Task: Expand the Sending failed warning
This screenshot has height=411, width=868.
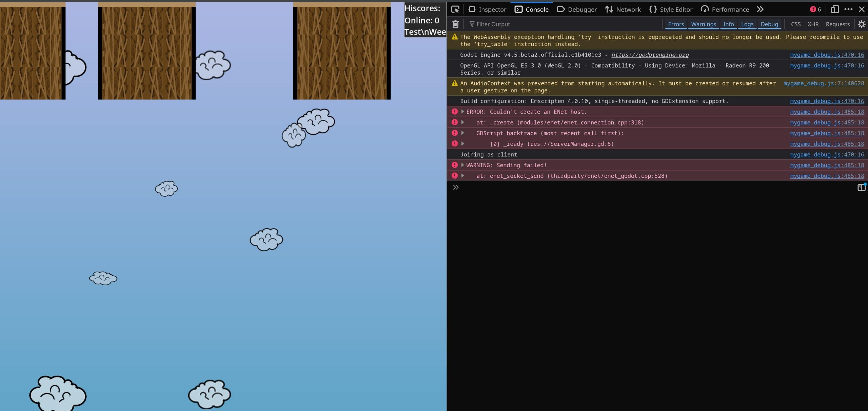Action: [462, 165]
